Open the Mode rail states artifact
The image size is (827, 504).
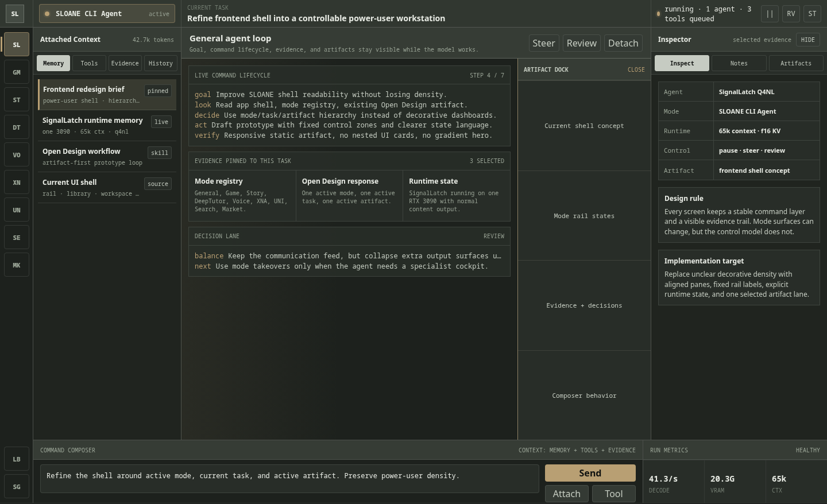coord(584,216)
